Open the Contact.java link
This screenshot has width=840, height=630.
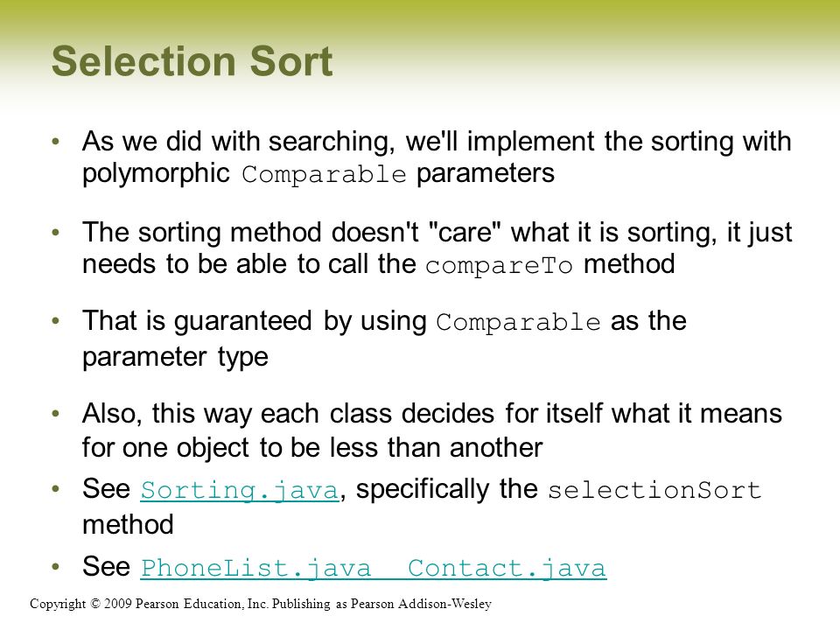[507, 568]
